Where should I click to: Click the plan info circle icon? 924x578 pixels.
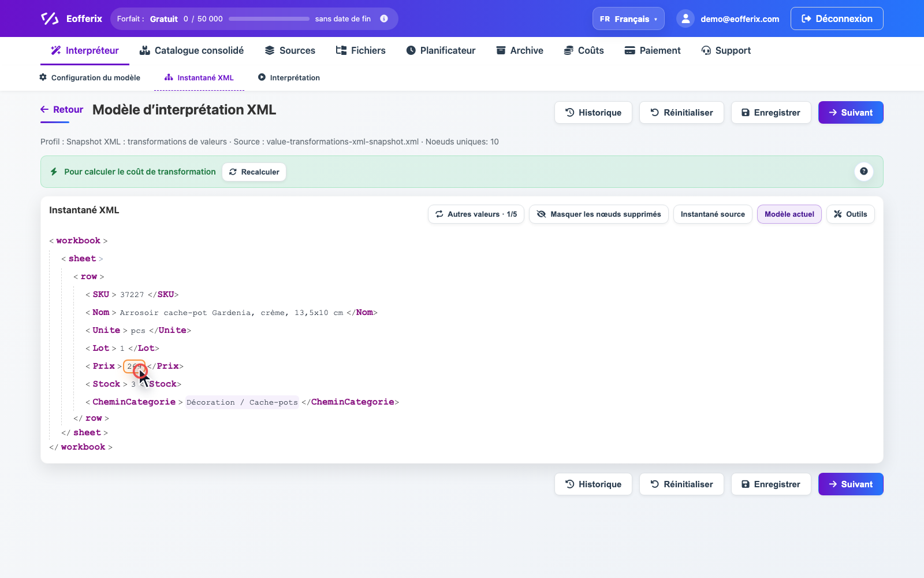(x=384, y=18)
